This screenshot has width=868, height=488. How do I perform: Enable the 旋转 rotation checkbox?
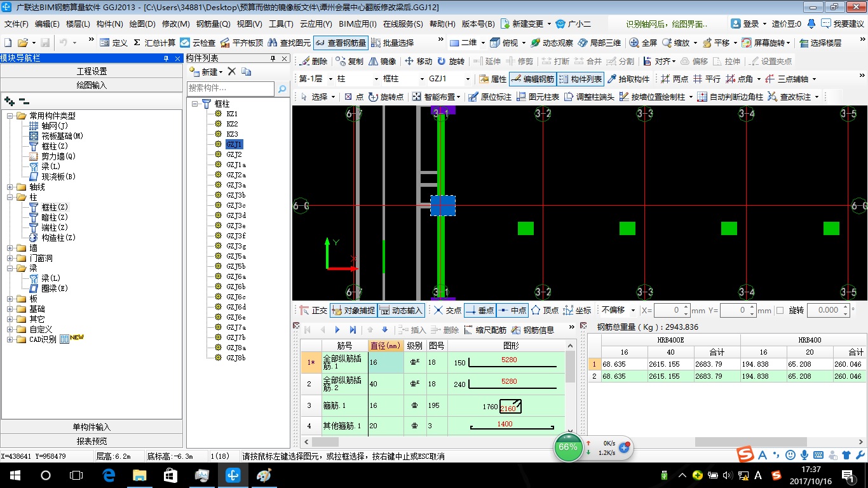780,310
